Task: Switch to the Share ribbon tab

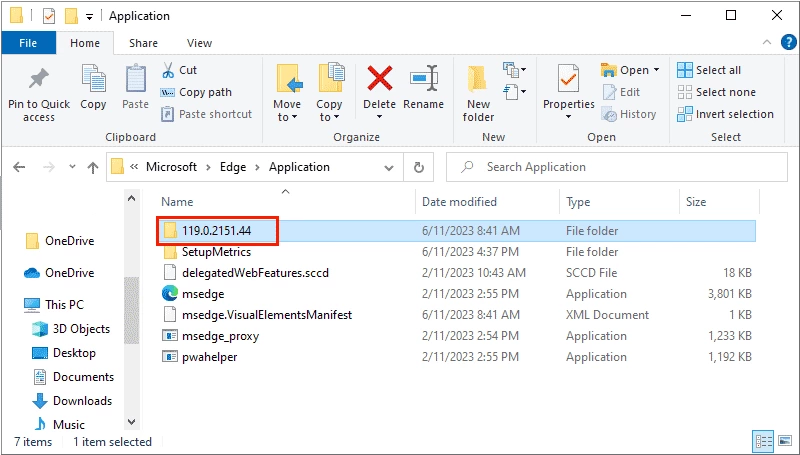Action: click(x=143, y=43)
